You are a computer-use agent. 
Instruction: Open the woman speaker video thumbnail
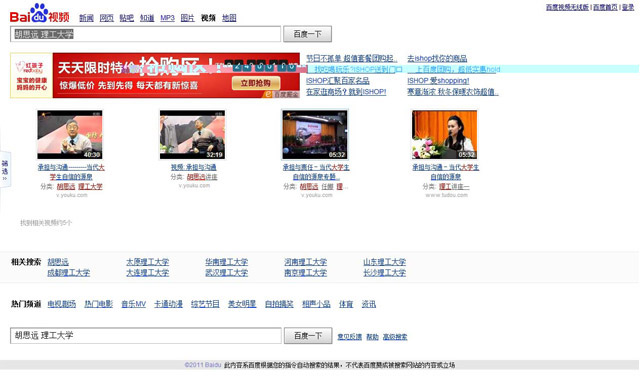[x=444, y=135]
